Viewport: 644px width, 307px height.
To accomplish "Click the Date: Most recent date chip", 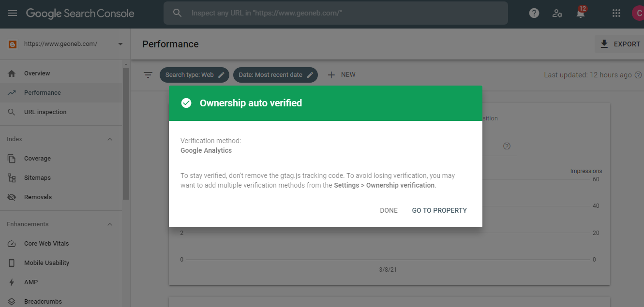I will coord(275,75).
